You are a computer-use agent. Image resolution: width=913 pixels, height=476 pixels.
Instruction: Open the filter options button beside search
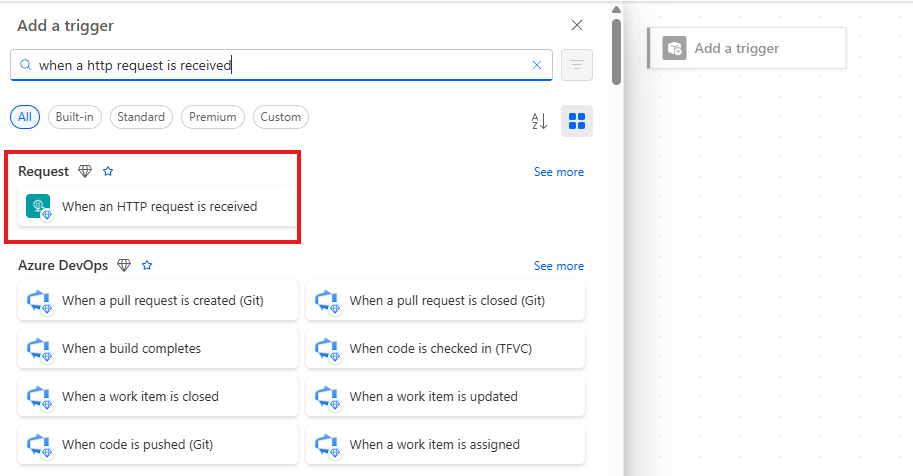(x=576, y=65)
